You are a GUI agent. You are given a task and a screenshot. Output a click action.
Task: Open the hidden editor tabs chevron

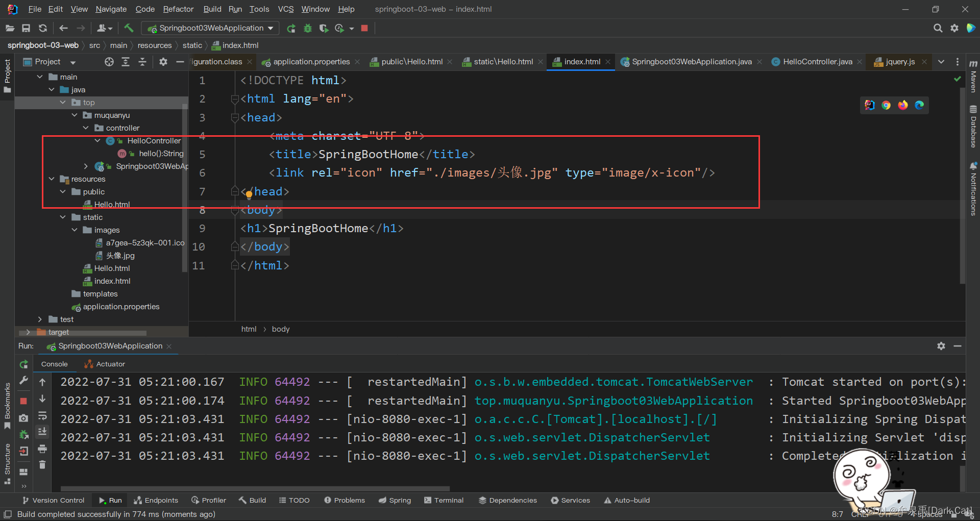click(x=941, y=62)
